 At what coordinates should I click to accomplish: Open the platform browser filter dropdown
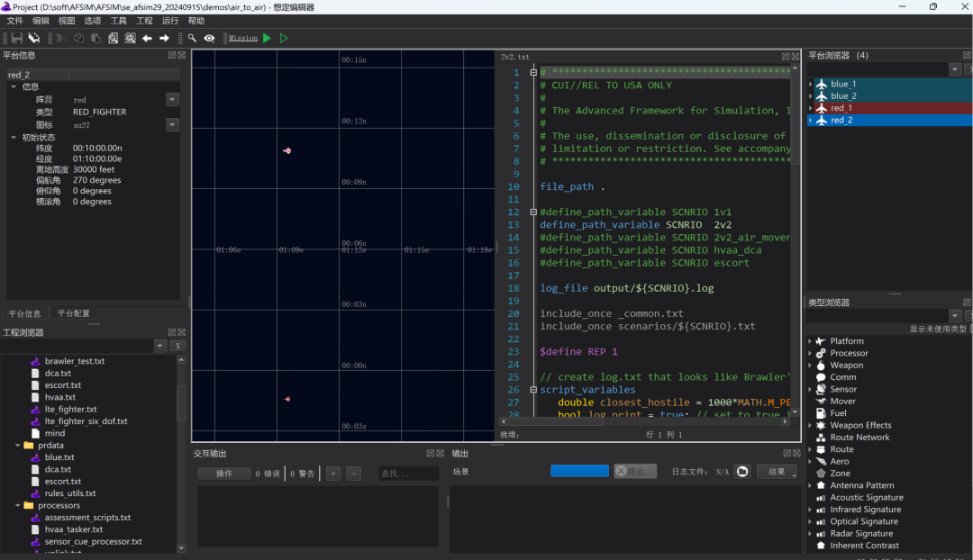pos(955,69)
